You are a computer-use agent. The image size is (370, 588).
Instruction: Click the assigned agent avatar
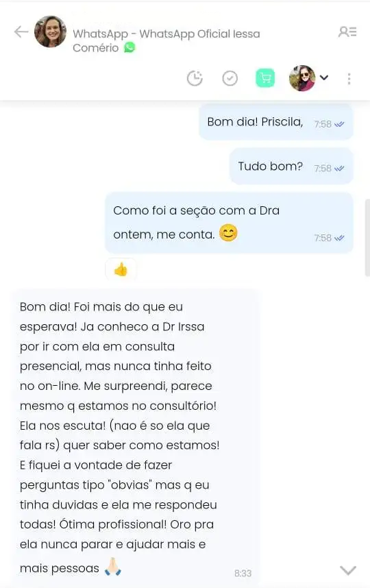[x=302, y=78]
